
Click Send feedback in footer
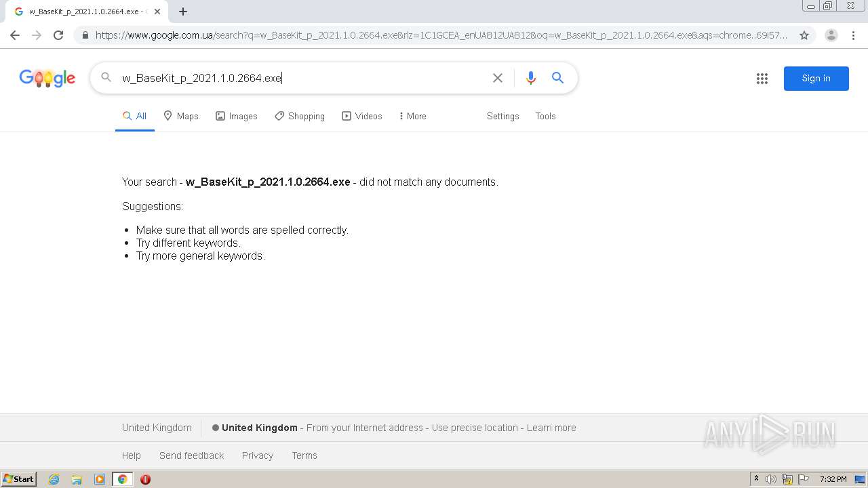191,455
